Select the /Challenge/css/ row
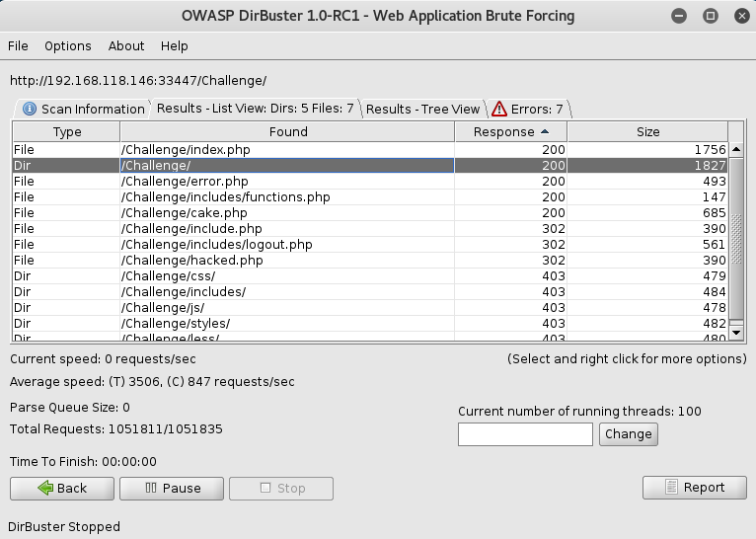756x539 pixels. [370, 276]
